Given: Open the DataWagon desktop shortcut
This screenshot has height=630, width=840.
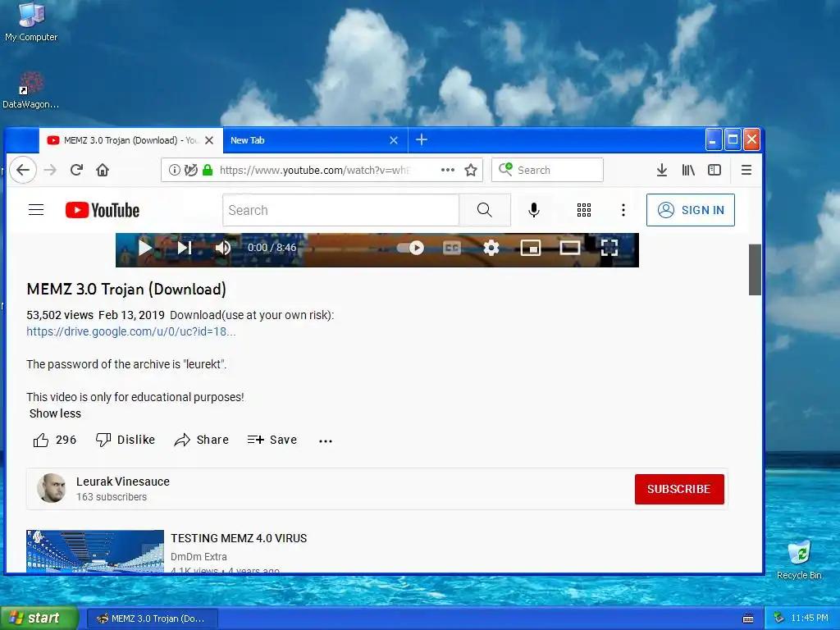Looking at the screenshot, I should coord(30,90).
